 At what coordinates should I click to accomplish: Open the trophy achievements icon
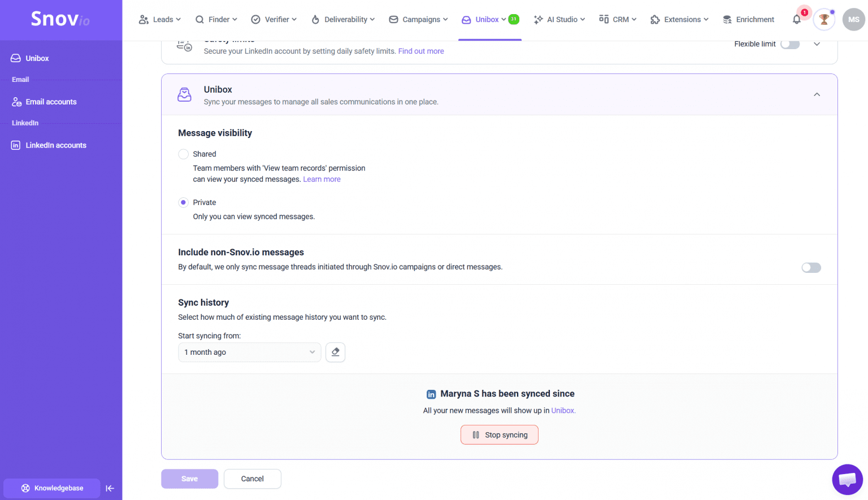click(824, 20)
